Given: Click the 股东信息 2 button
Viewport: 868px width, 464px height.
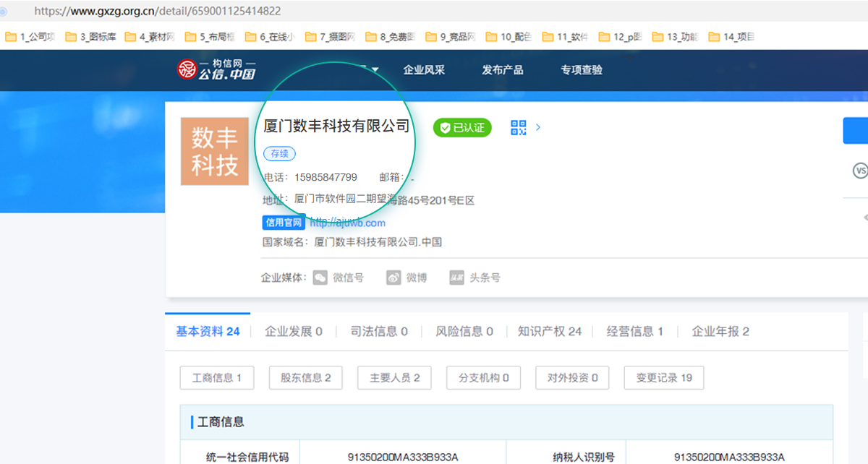Looking at the screenshot, I should tap(306, 377).
